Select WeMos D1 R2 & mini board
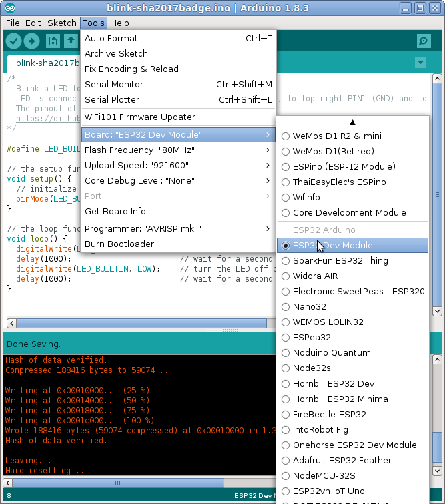 352,136
